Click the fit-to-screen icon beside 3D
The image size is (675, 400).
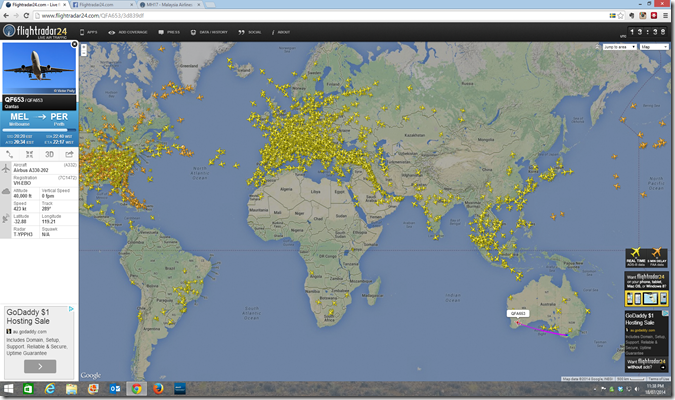click(29, 154)
